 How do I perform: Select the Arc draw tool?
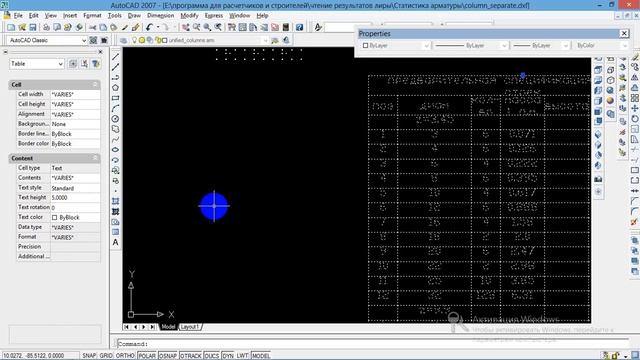[116, 108]
